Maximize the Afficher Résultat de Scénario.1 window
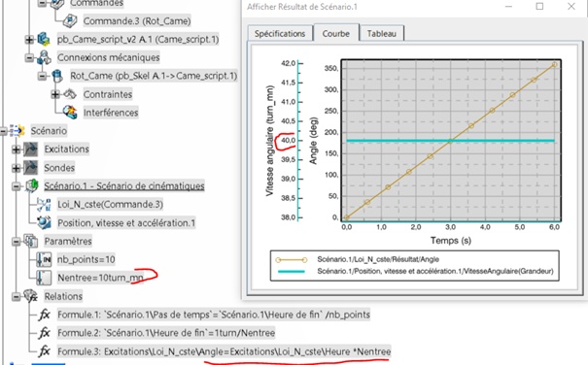 539,7
